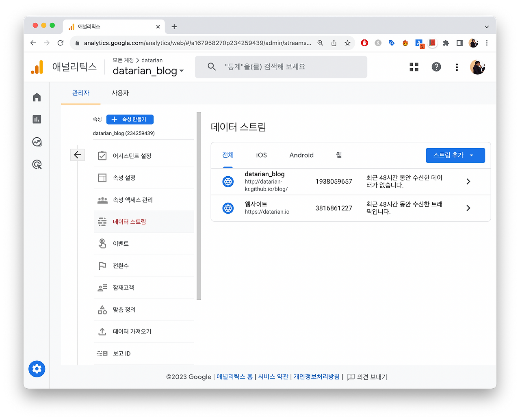The image size is (520, 420).
Task: Open the 애널리틱스 홈 footer link
Action: tap(234, 377)
